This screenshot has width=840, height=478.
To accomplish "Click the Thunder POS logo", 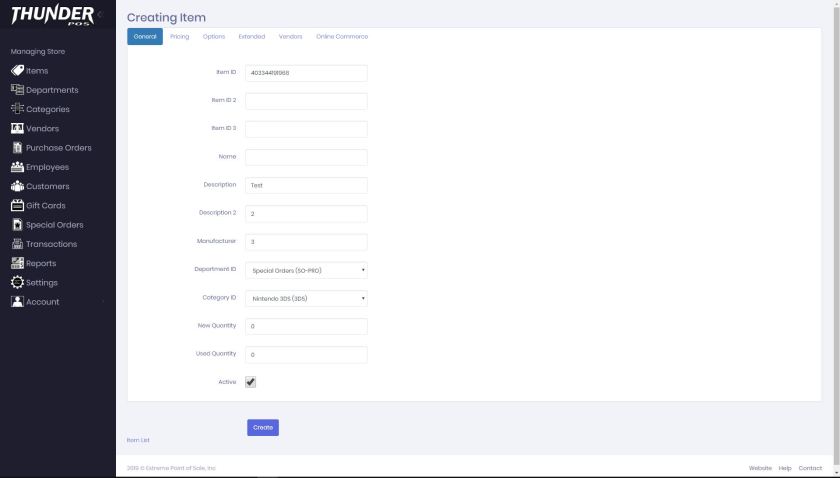I will click(52, 15).
